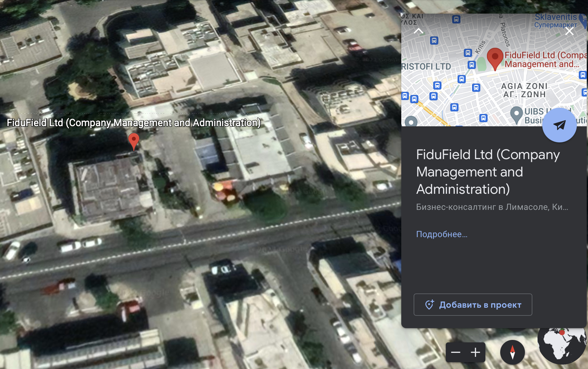Click the 'Бизнес-консалтинг в Лимасоле' description
Viewport: 588px width, 369px height.
pos(492,207)
